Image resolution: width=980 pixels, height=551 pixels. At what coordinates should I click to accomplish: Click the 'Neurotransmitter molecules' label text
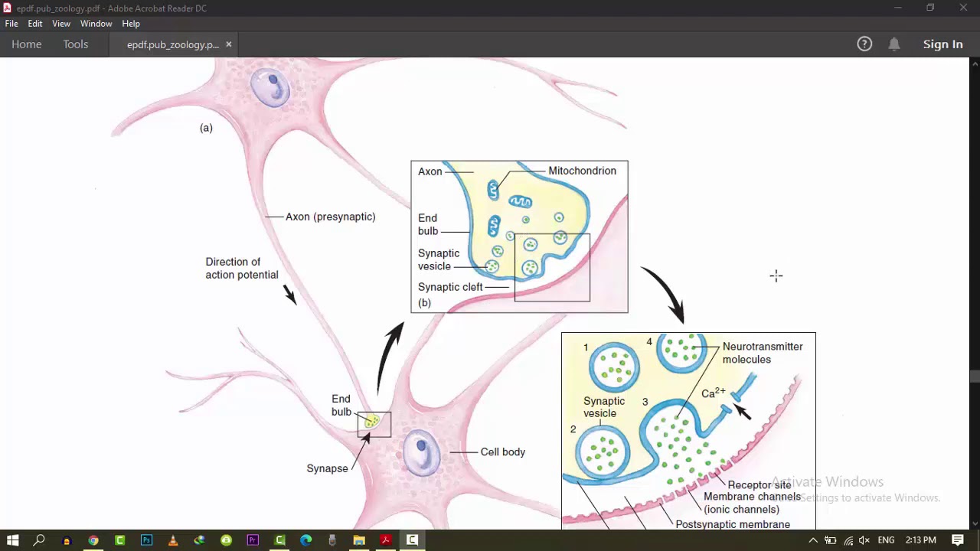[x=763, y=353]
